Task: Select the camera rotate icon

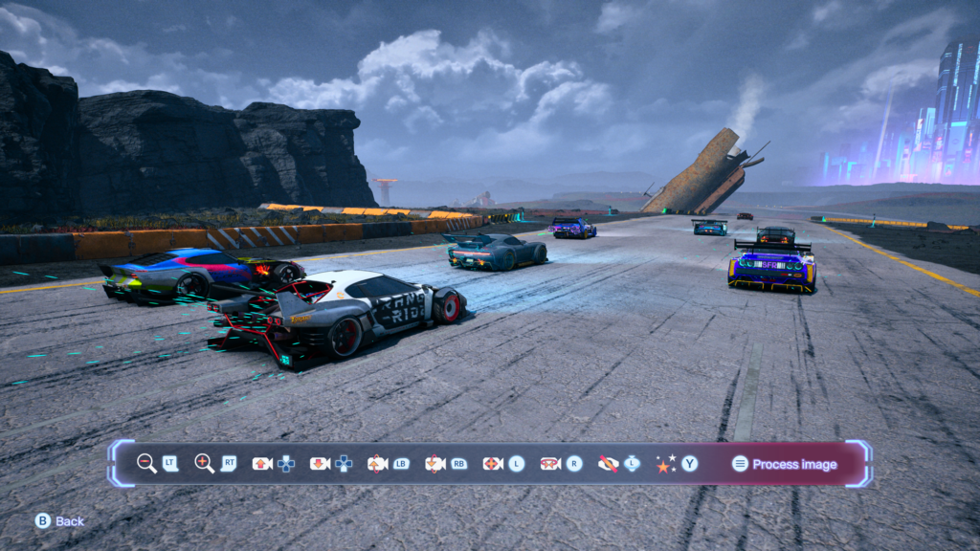Action: [550, 464]
